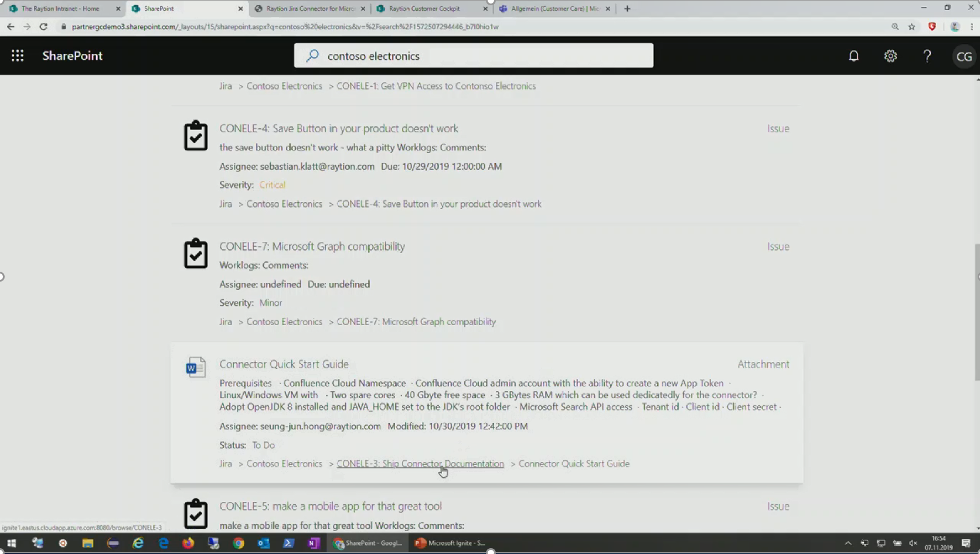This screenshot has height=554, width=980.
Task: Click the CONELE-5 issue clipboard icon
Action: point(195,514)
